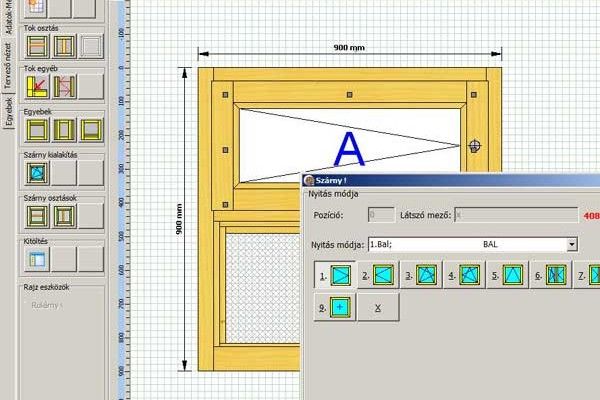
Task: Open the Nyitás módja dropdown
Action: point(571,244)
